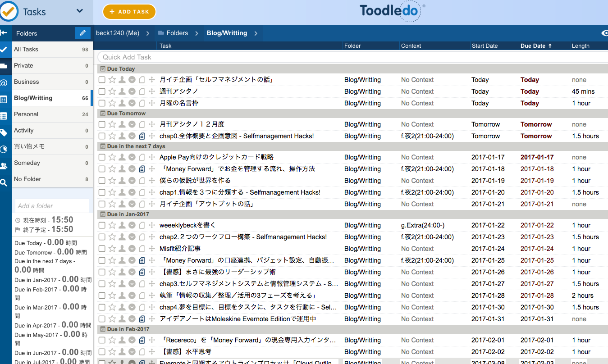Tick the checkbox for Misfit紹介記事
The height and width of the screenshot is (364, 608).
pos(102,249)
